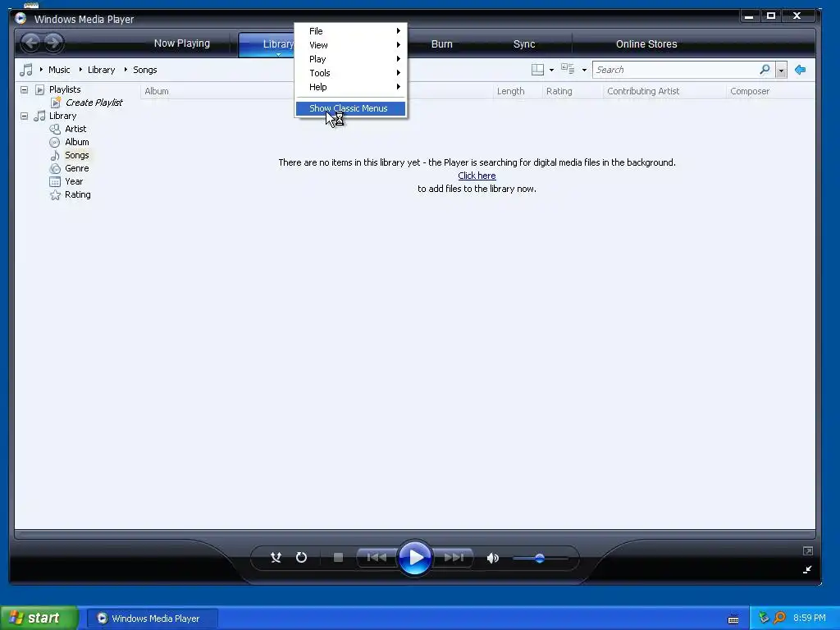Mute the volume speaker icon
Image resolution: width=840 pixels, height=630 pixels.
pyautogui.click(x=493, y=558)
